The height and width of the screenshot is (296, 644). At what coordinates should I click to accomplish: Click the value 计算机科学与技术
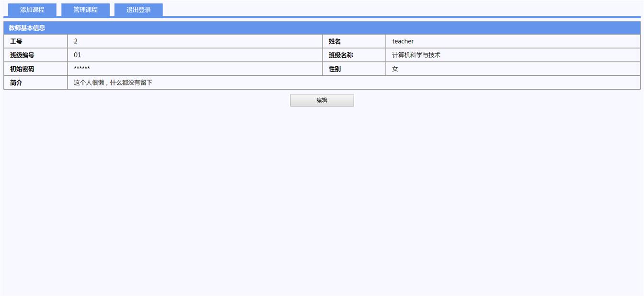pos(416,55)
